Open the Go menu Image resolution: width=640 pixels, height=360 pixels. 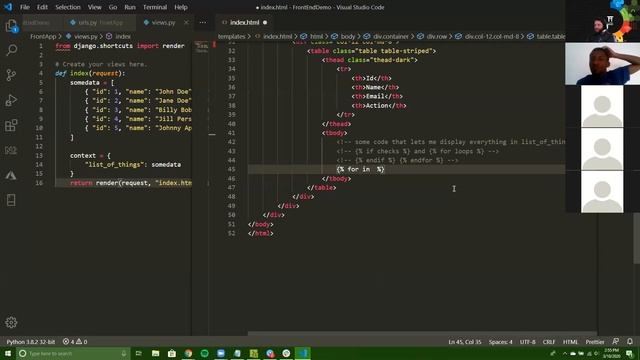tap(113, 7)
